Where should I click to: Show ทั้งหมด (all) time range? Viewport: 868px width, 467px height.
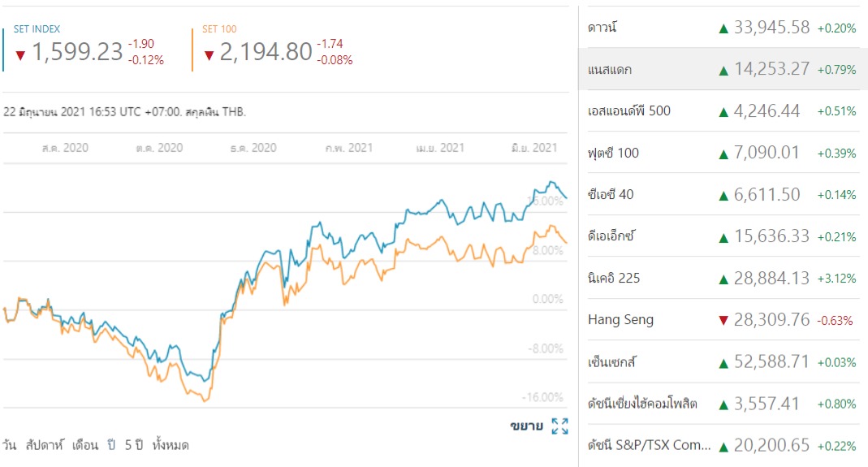[171, 445]
